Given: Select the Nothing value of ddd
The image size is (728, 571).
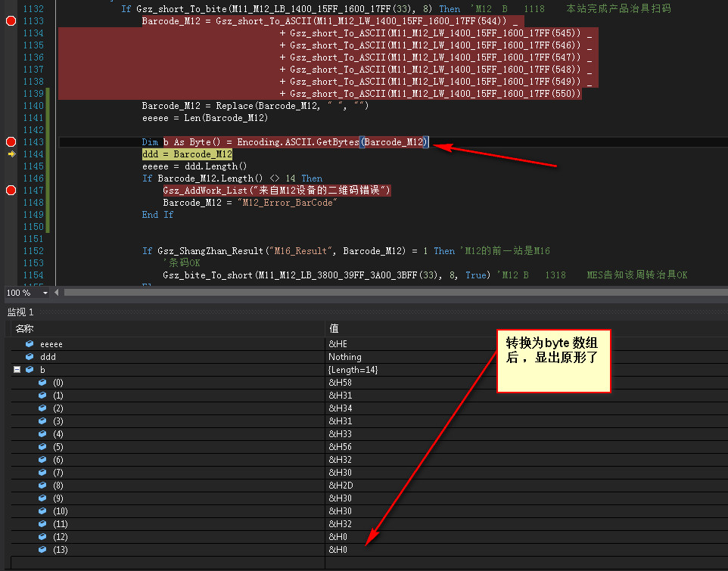Looking at the screenshot, I should 345,357.
